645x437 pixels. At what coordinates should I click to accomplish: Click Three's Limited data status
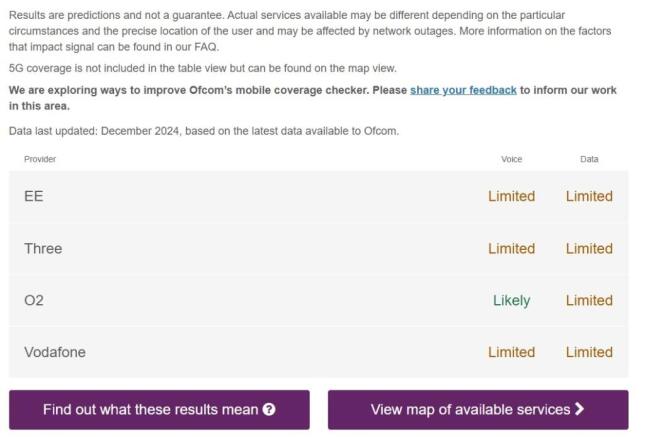click(x=589, y=249)
